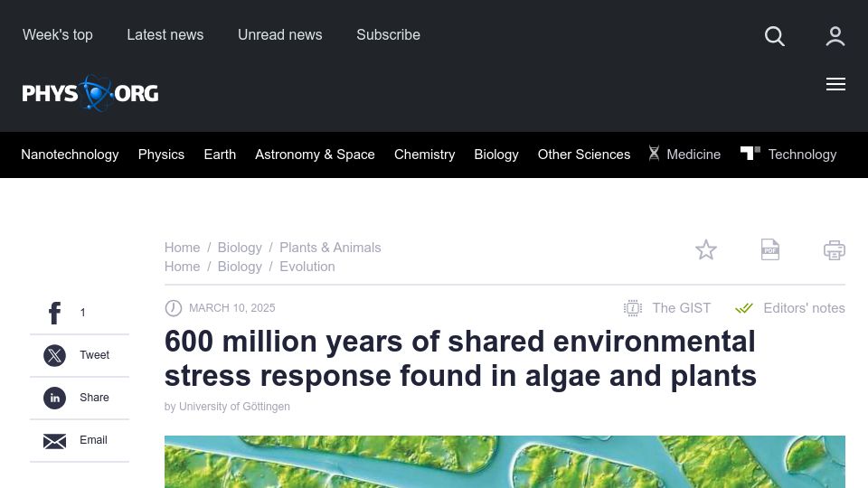Viewport: 868px width, 488px height.
Task: Click the Editors' notes checkmark icon
Action: (744, 308)
